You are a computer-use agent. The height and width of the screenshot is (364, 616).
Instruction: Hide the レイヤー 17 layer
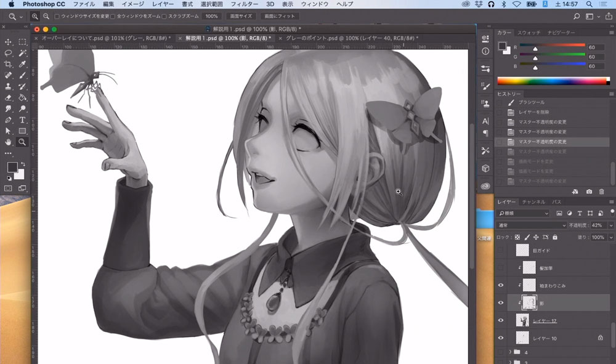(500, 320)
